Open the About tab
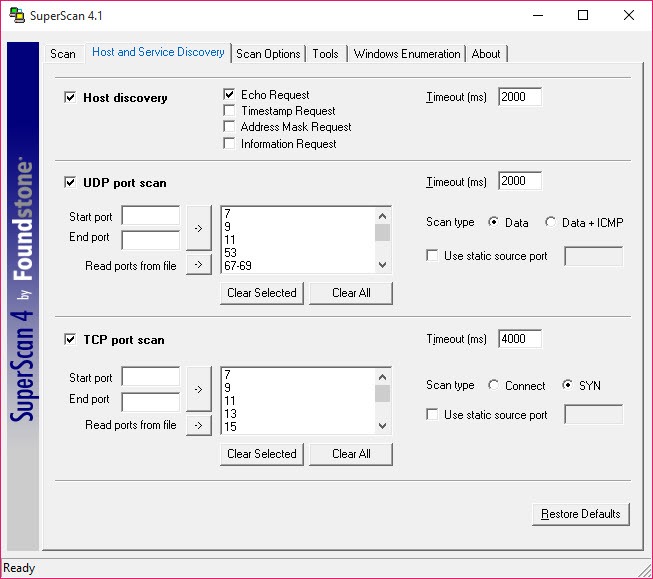Screen dimensions: 653x579 [x=486, y=54]
